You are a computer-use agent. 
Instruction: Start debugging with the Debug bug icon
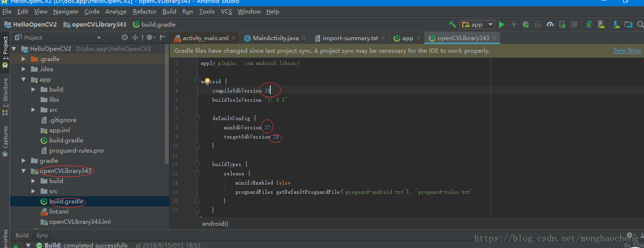pos(526,24)
